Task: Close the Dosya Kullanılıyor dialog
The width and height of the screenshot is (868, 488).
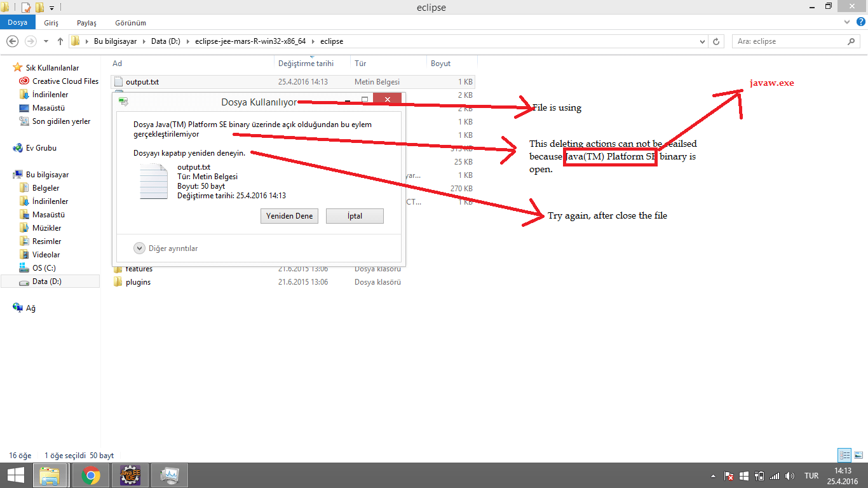Action: click(387, 100)
